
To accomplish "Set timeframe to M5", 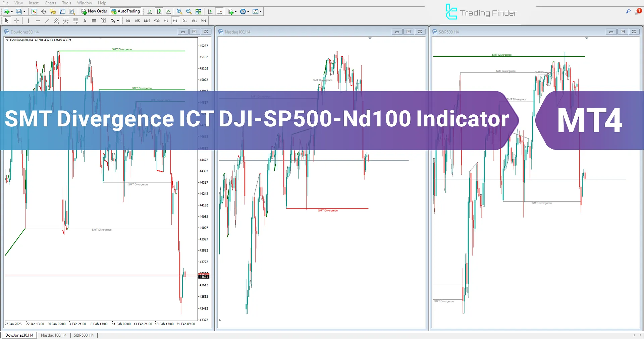I will [x=138, y=21].
